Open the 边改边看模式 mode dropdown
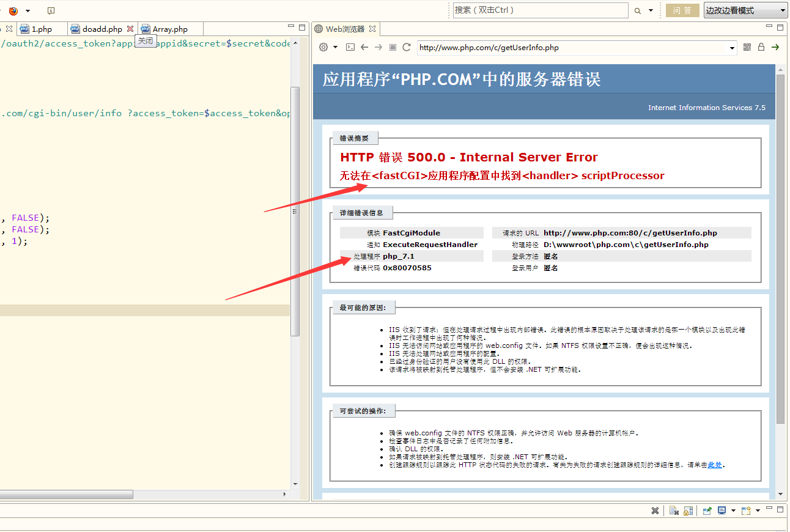Viewport: 790px width, 532px height. tap(745, 10)
